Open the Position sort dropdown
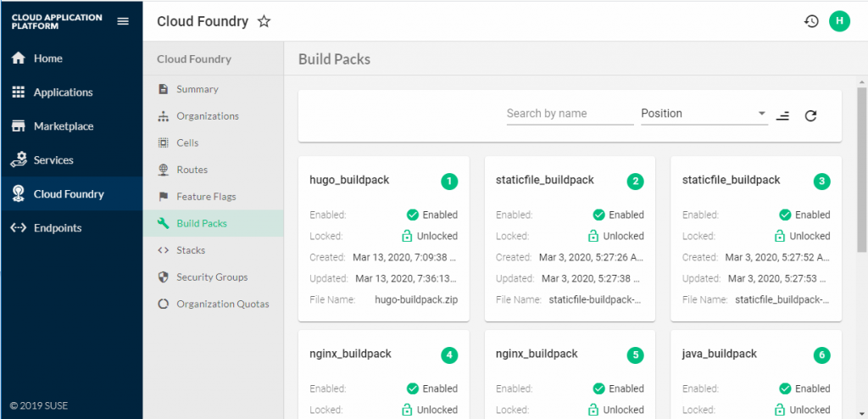Screen dimensions: 868x419 pos(695,114)
